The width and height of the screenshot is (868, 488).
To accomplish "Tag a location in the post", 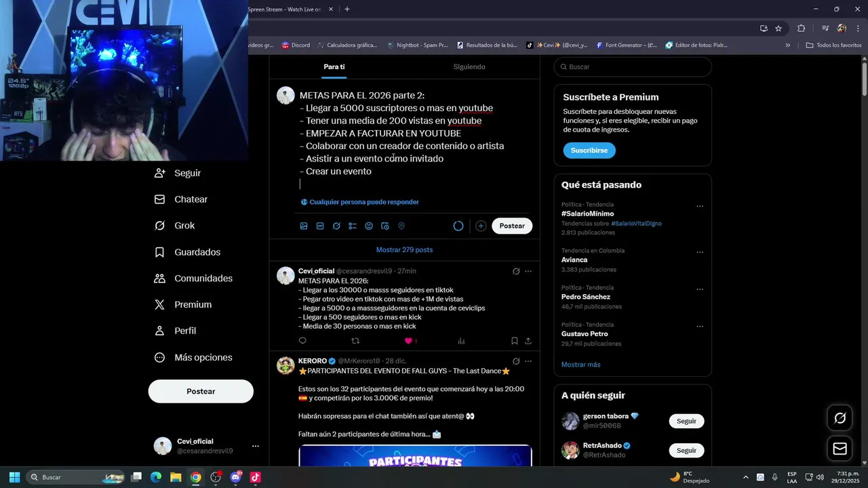I will tap(401, 226).
